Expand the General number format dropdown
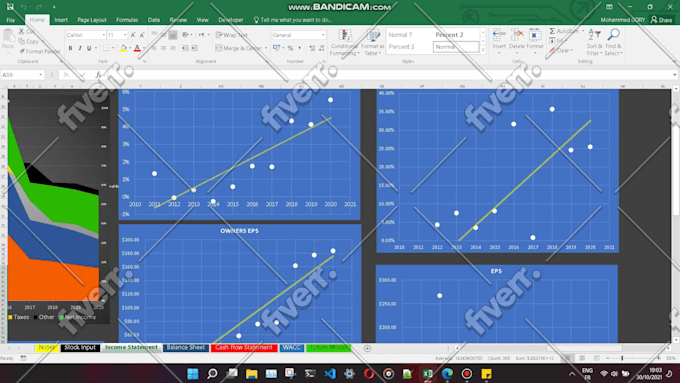The image size is (680, 383). (x=323, y=35)
